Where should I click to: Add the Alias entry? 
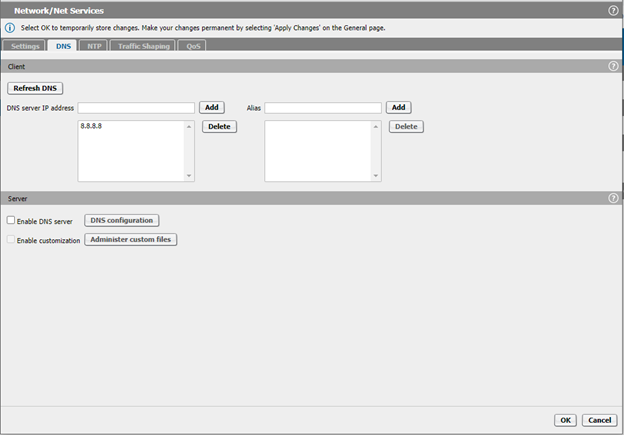tap(398, 107)
